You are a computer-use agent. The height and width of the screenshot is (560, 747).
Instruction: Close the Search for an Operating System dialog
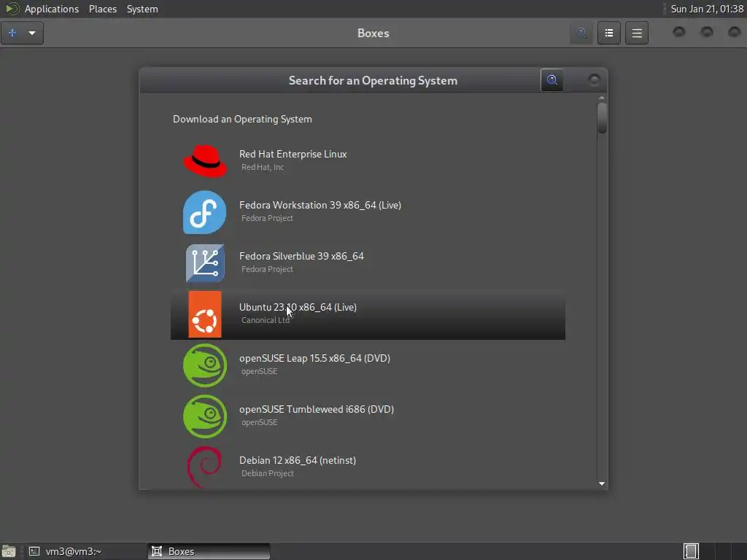point(594,79)
